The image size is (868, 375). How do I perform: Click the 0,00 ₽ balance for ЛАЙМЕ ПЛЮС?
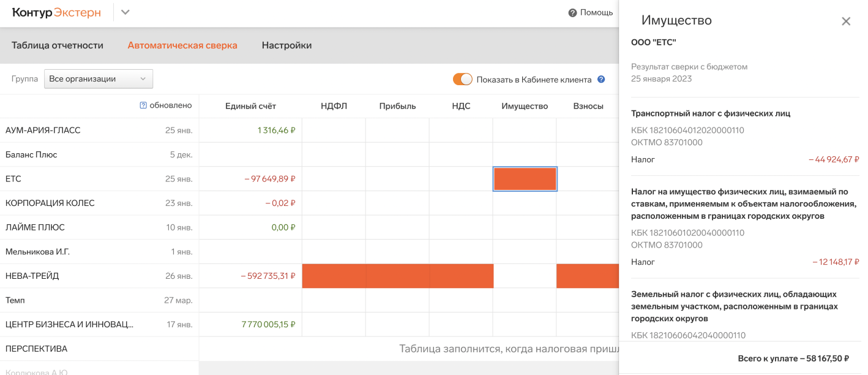point(250,227)
